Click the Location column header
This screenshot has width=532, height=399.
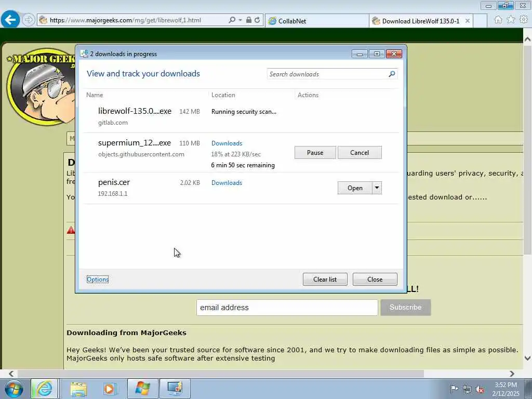pos(223,95)
